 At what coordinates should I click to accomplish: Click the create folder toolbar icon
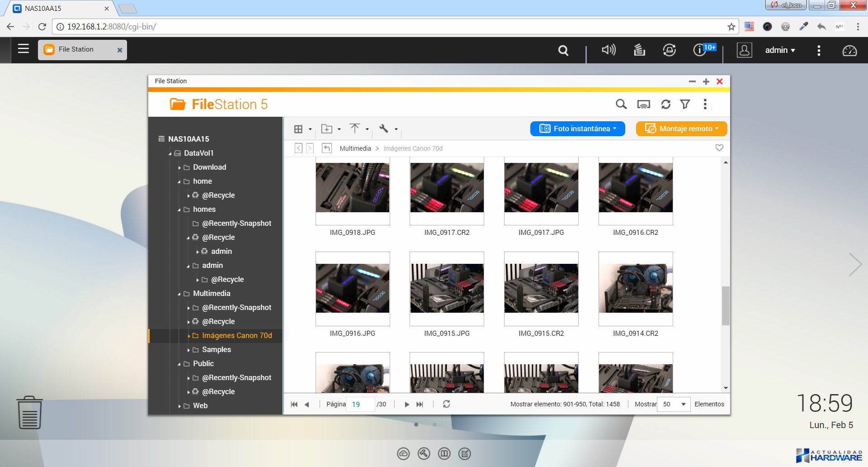coord(327,129)
